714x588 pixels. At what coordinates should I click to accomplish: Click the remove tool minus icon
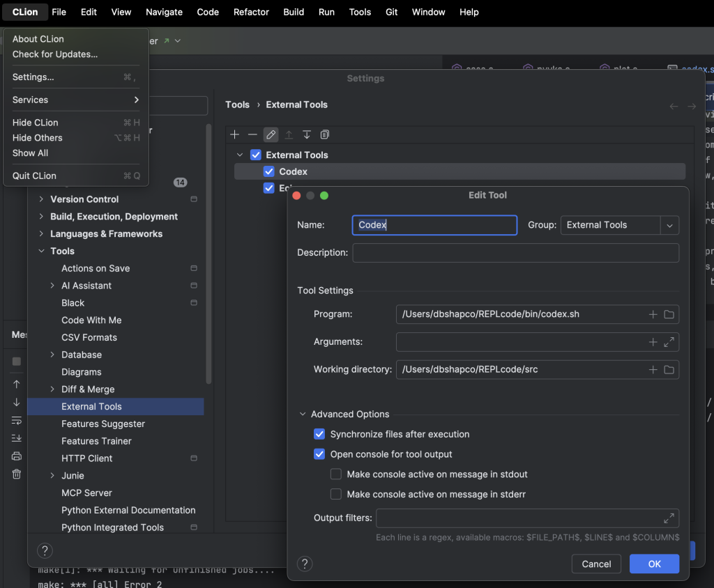point(252,134)
